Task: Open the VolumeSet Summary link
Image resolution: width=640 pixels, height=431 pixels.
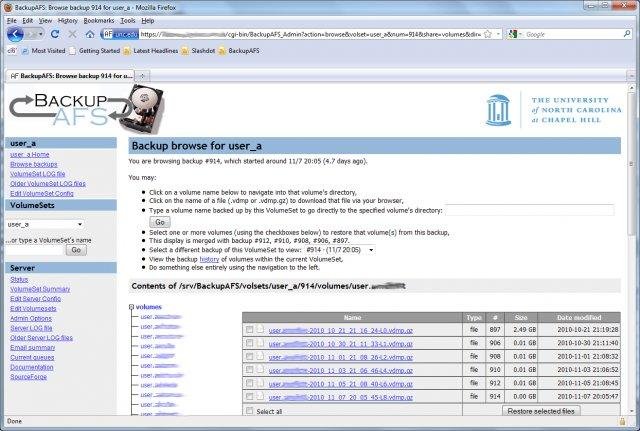Action: 40,289
